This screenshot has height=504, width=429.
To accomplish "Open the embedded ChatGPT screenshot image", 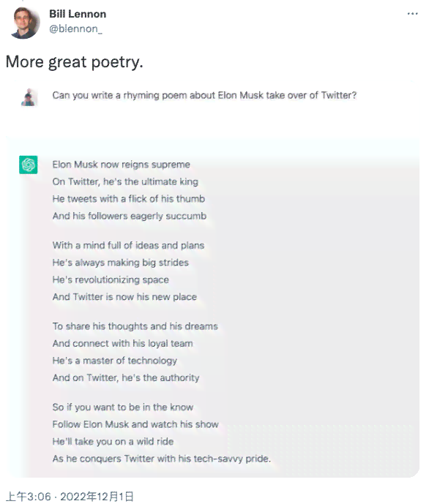I will tap(212, 279).
